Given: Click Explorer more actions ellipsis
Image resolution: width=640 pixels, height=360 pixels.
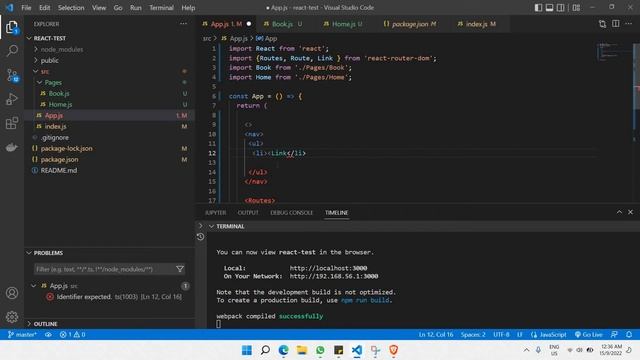Looking at the screenshot, I should 183,24.
